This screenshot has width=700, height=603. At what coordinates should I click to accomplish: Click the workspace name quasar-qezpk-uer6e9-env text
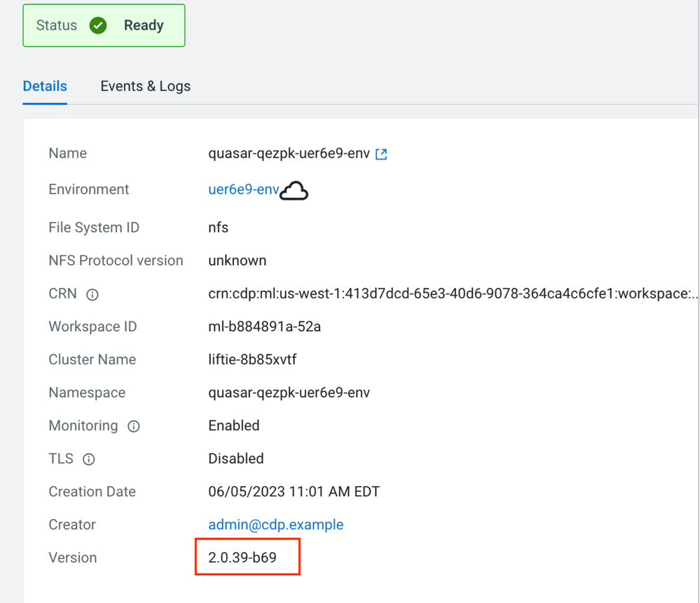click(289, 153)
